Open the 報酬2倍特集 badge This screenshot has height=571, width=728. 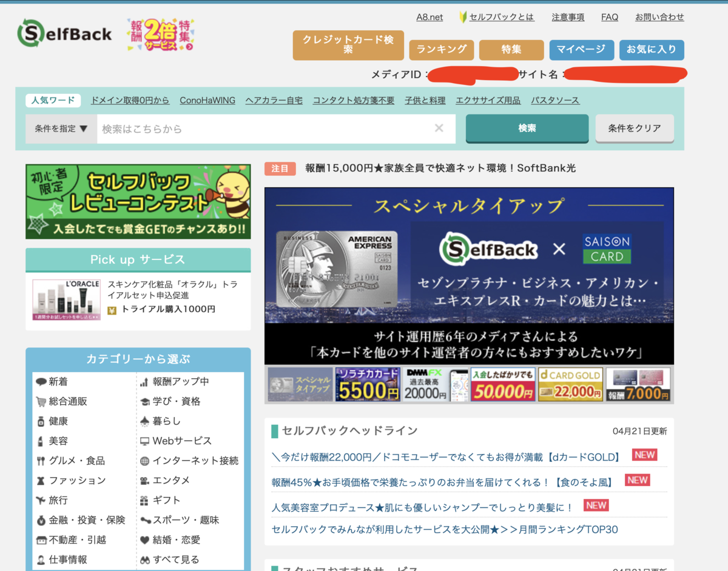(161, 35)
